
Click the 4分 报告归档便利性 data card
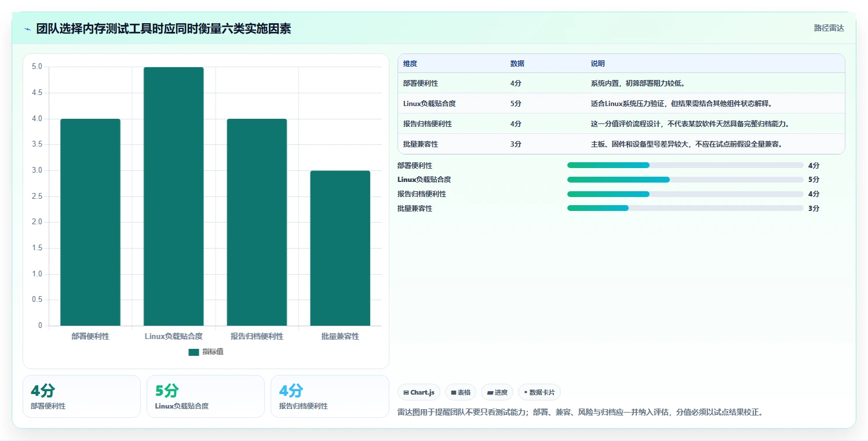[330, 396]
